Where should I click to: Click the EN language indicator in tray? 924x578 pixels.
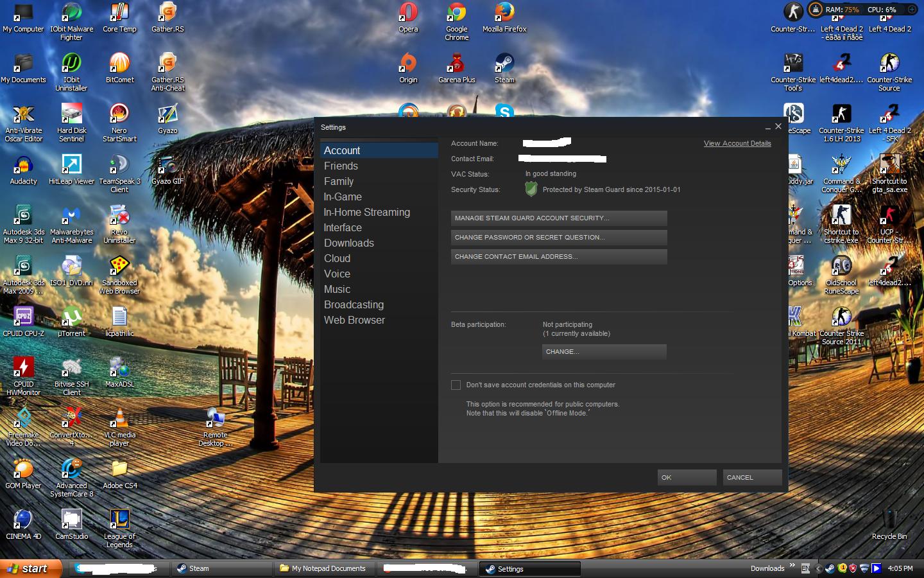coord(805,568)
